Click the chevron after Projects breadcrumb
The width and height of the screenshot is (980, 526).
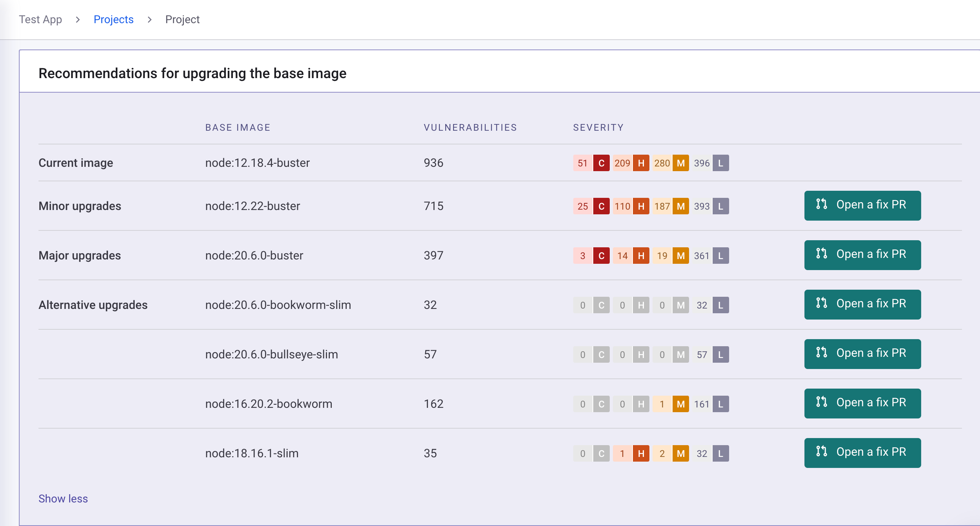[150, 20]
